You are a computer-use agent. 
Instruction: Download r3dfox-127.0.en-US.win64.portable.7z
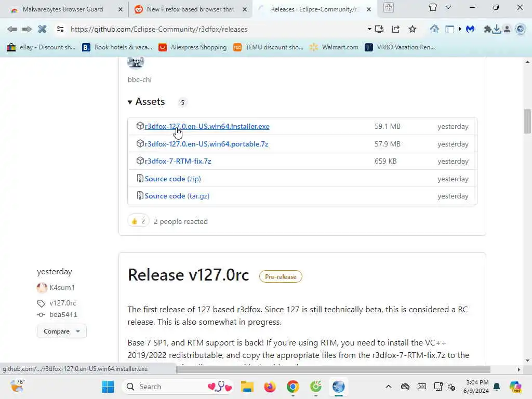click(x=206, y=144)
